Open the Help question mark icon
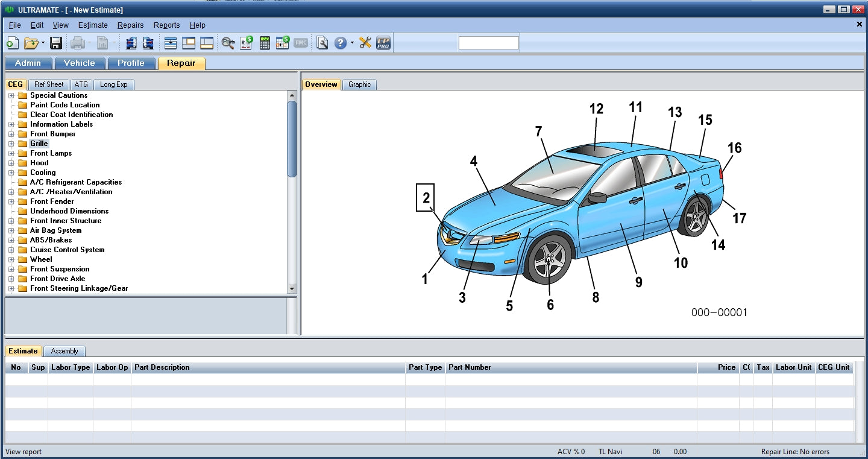The height and width of the screenshot is (459, 868). pyautogui.click(x=339, y=42)
